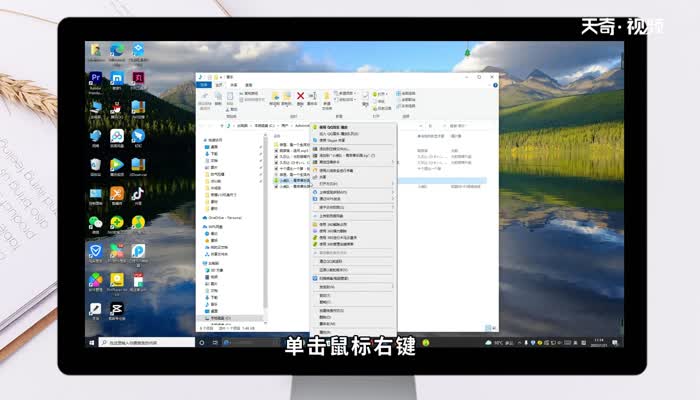Switch to details view toggle in status bar
Viewport: 700px width, 400px height.
point(488,328)
